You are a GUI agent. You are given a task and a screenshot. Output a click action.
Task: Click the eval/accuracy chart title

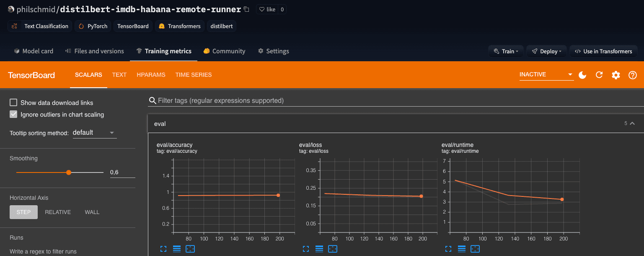(x=175, y=145)
